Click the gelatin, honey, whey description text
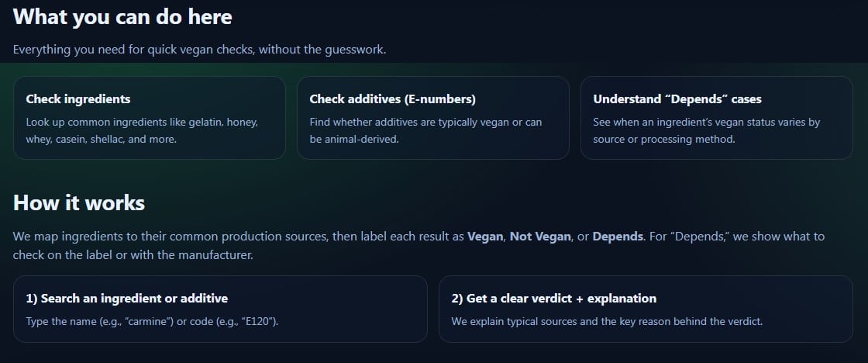This screenshot has width=868, height=363. (x=142, y=131)
